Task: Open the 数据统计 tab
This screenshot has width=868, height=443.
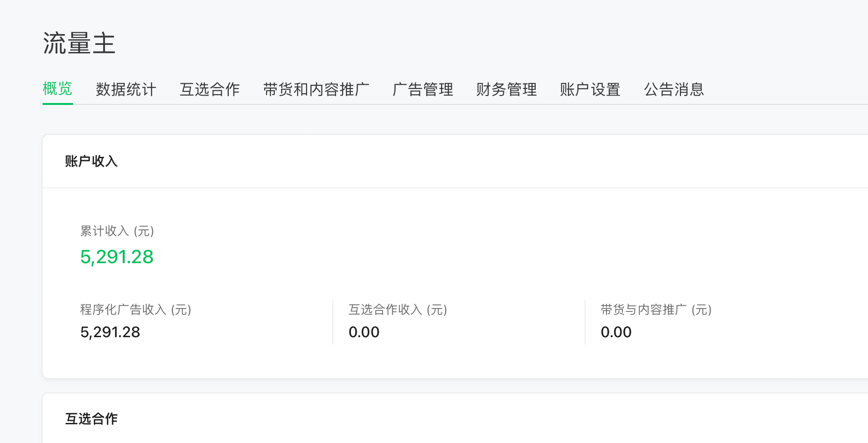Action: pos(126,89)
